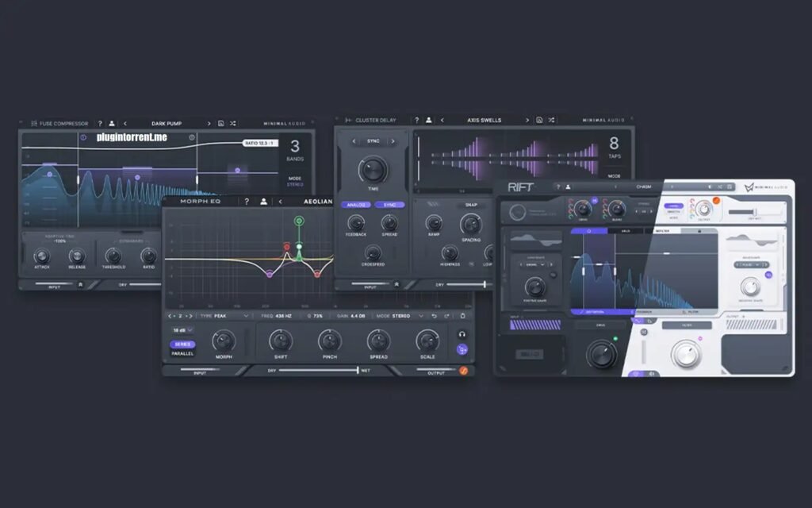Save preset in Cluster Delay header
Image resolution: width=812 pixels, height=508 pixels.
coord(539,120)
